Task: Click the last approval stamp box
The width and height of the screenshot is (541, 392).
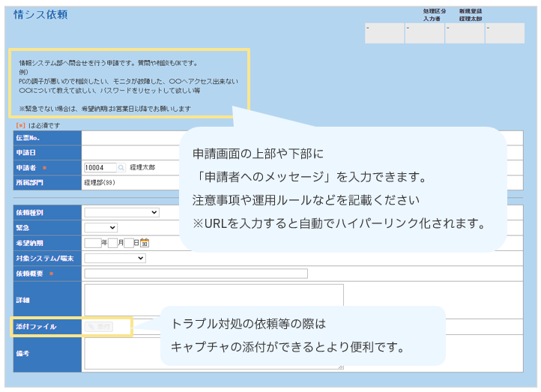Action: [x=504, y=33]
